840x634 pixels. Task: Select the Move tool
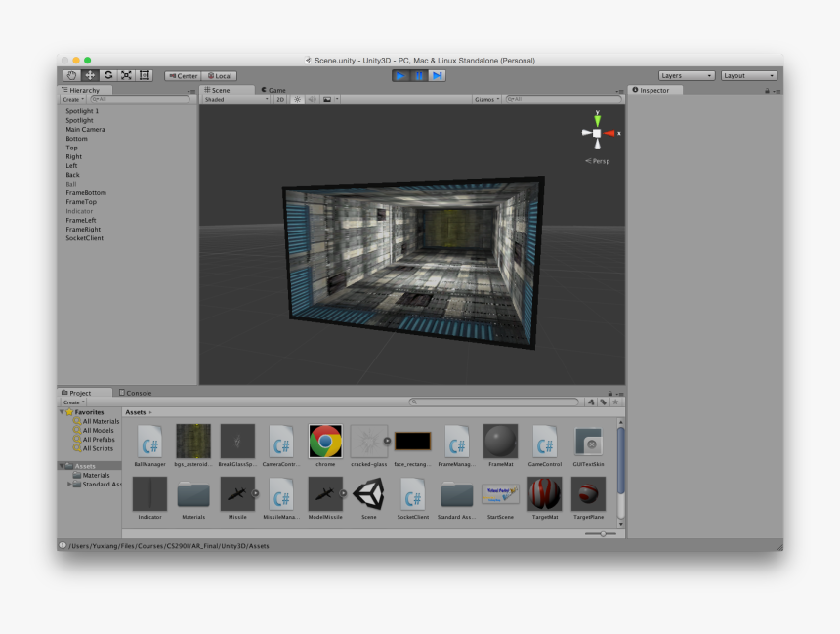pos(90,75)
